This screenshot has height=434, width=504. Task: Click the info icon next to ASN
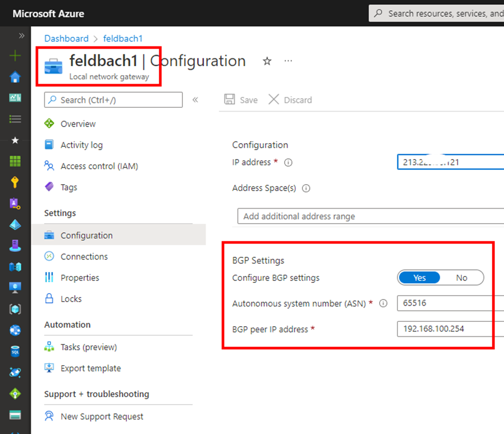383,303
